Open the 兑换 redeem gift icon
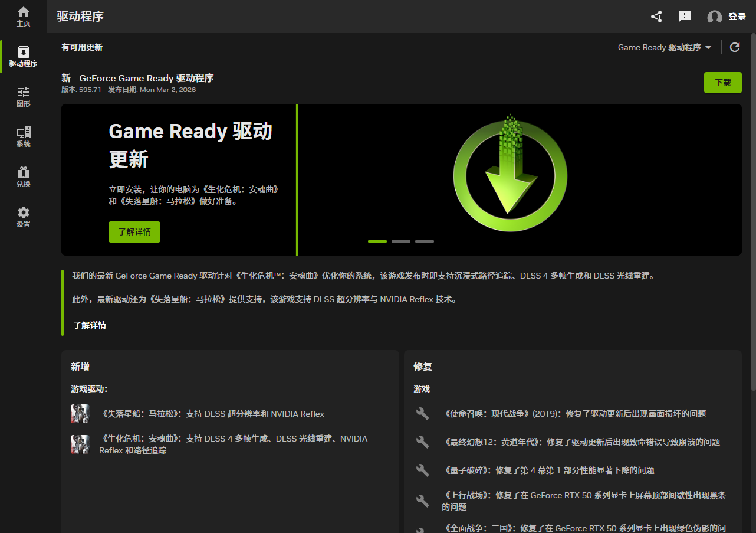756x533 pixels. coord(23,177)
